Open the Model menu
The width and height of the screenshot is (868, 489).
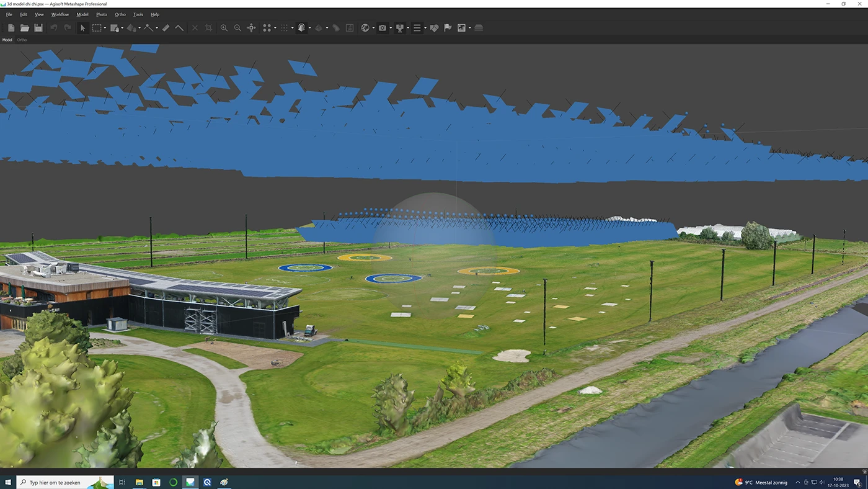coord(82,14)
